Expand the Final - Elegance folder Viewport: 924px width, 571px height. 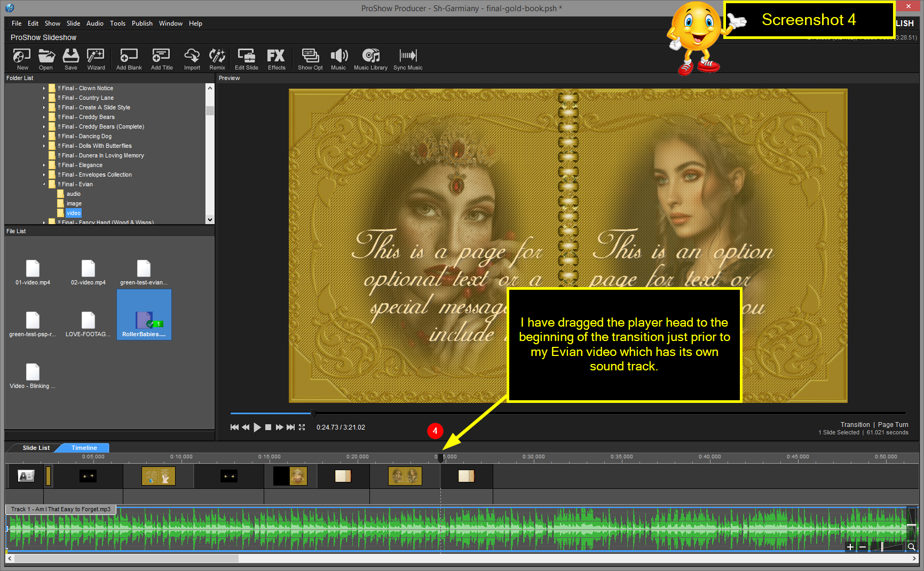click(44, 165)
